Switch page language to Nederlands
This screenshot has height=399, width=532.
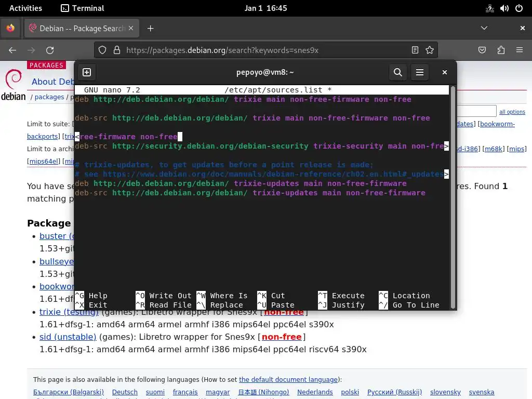pyautogui.click(x=315, y=392)
